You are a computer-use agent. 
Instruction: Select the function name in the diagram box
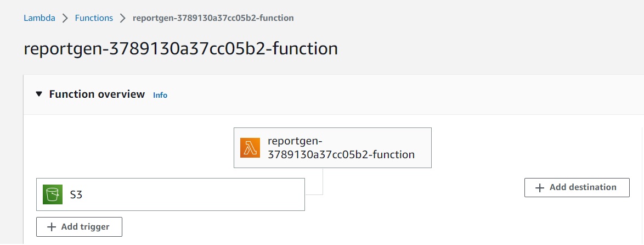pos(341,148)
